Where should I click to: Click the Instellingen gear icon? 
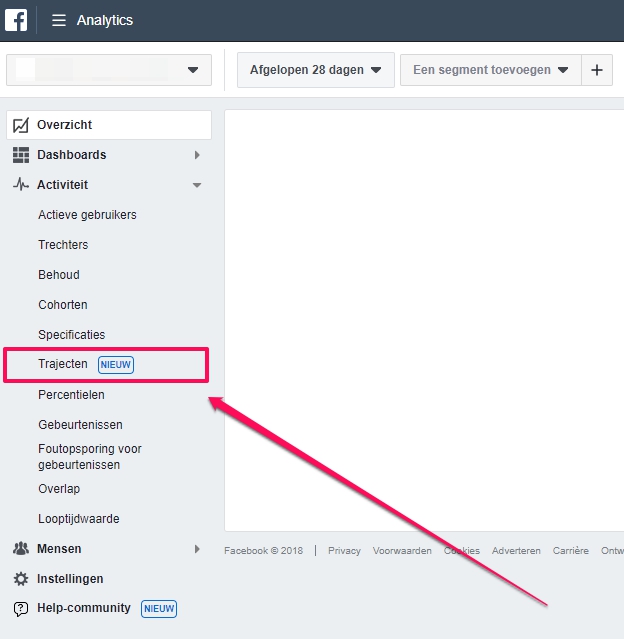click(20, 579)
